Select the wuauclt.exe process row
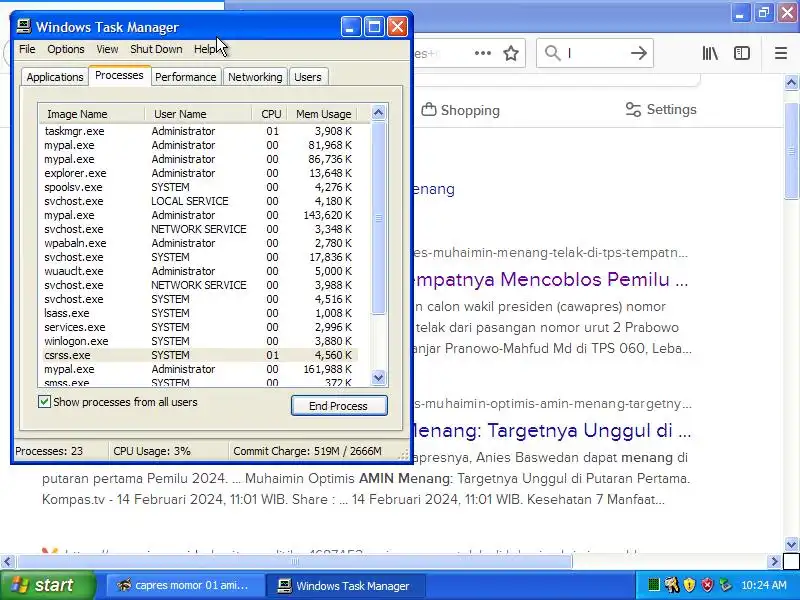Screen dimensions: 800x600 (x=199, y=271)
